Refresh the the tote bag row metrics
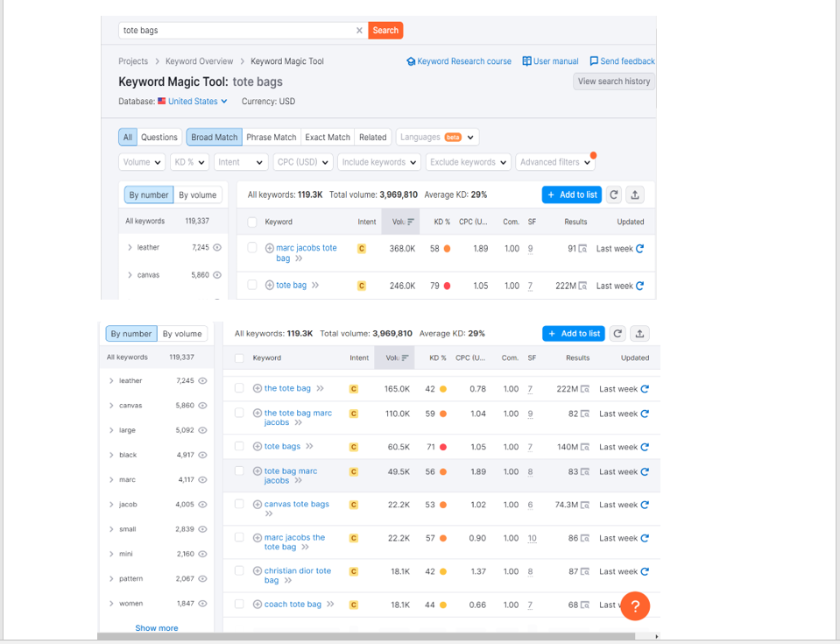Viewport: 840px width, 644px height. [645, 389]
